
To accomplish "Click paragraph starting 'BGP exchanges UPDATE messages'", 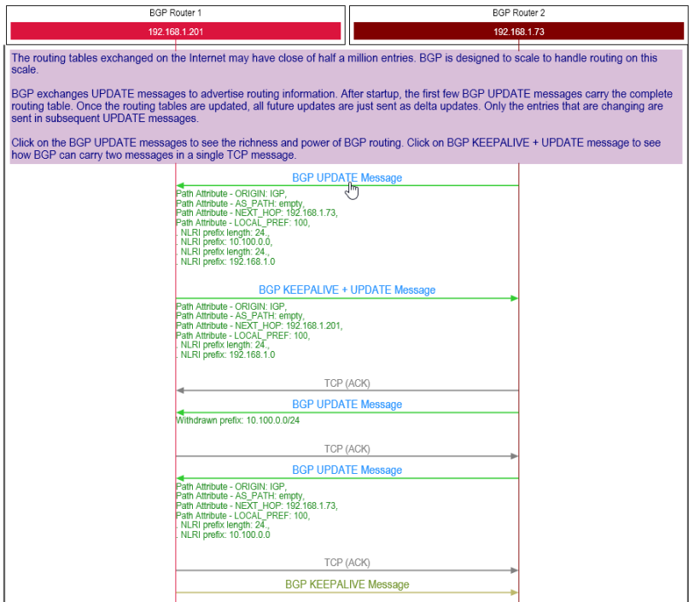I will click(x=341, y=106).
